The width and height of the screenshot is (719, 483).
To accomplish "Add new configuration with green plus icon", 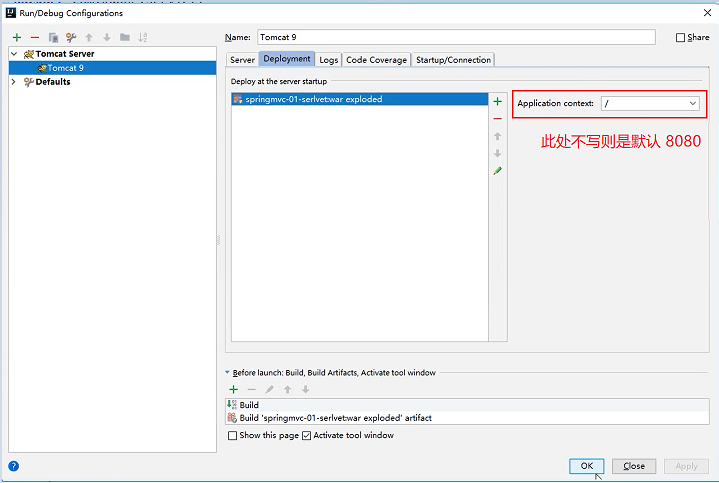I will pyautogui.click(x=17, y=38).
